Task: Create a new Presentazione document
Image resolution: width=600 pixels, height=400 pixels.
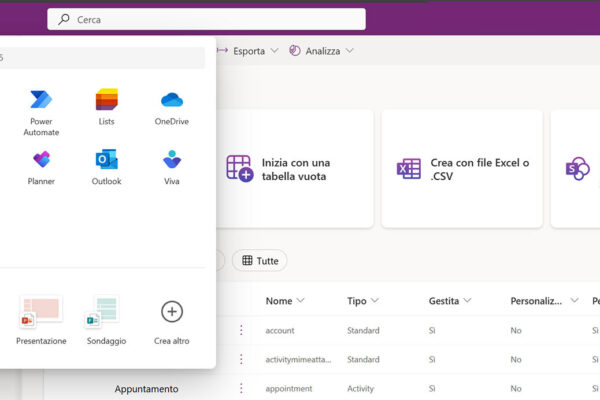Action: [x=41, y=320]
